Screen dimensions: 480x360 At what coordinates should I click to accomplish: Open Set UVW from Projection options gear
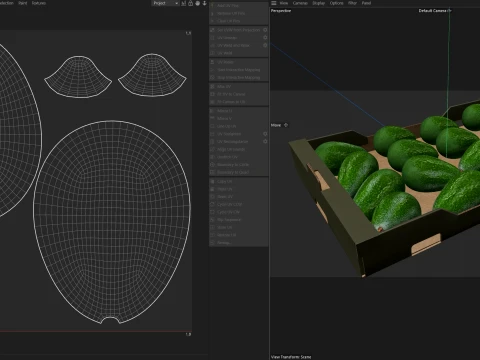[x=265, y=30]
